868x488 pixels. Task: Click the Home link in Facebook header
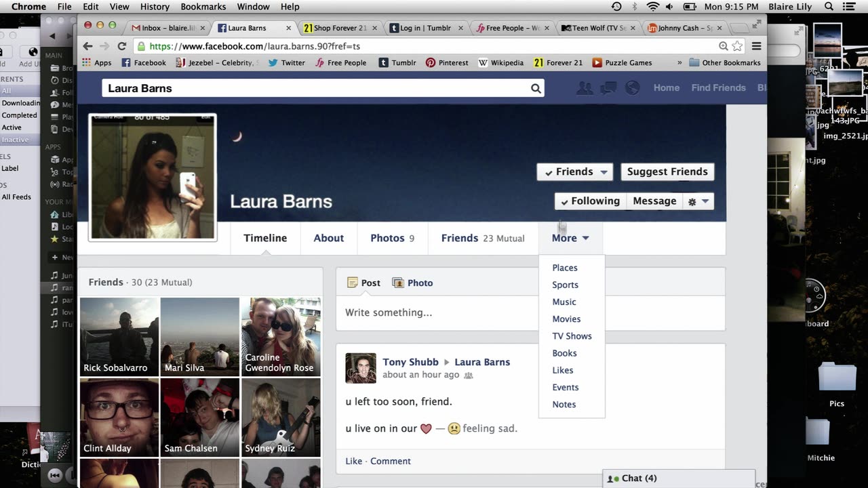667,87
